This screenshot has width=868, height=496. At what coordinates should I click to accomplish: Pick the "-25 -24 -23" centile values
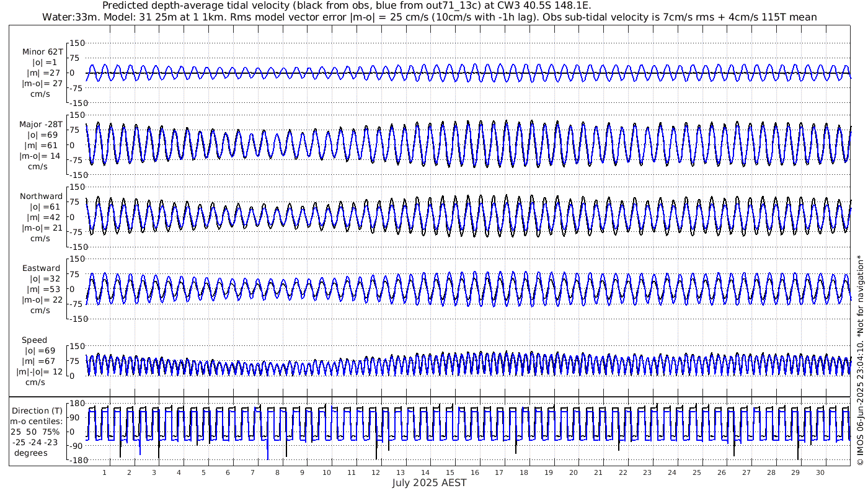click(35, 443)
